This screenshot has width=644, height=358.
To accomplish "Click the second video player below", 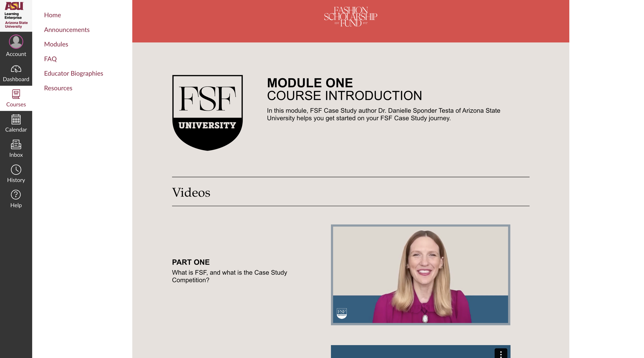I will pyautogui.click(x=420, y=352).
